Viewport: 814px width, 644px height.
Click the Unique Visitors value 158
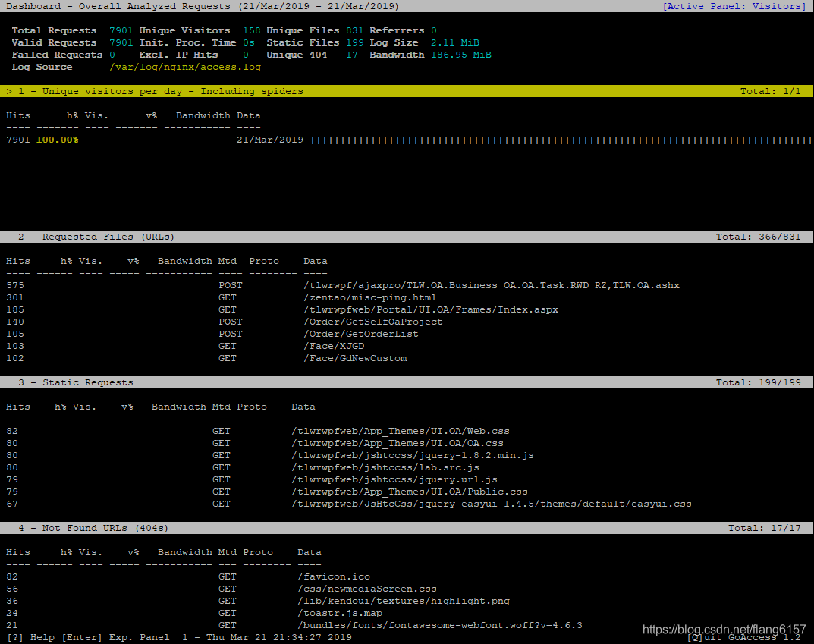click(251, 30)
